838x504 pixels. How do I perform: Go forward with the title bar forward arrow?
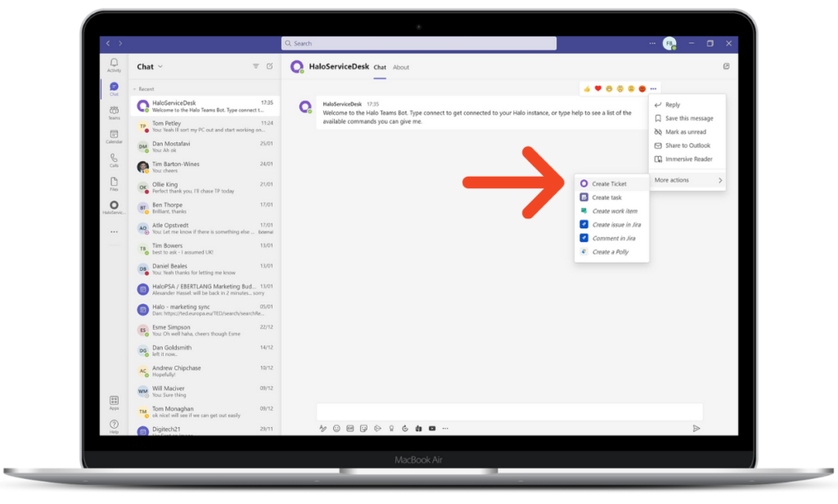[x=120, y=43]
